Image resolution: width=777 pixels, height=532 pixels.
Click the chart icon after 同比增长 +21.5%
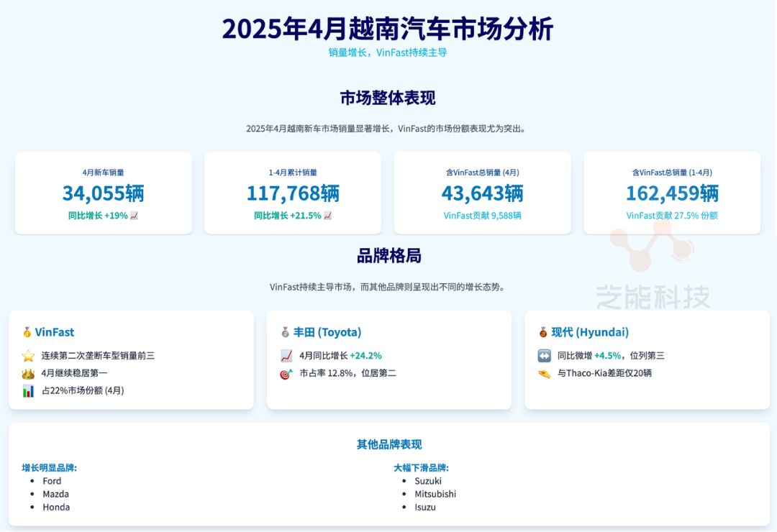328,216
